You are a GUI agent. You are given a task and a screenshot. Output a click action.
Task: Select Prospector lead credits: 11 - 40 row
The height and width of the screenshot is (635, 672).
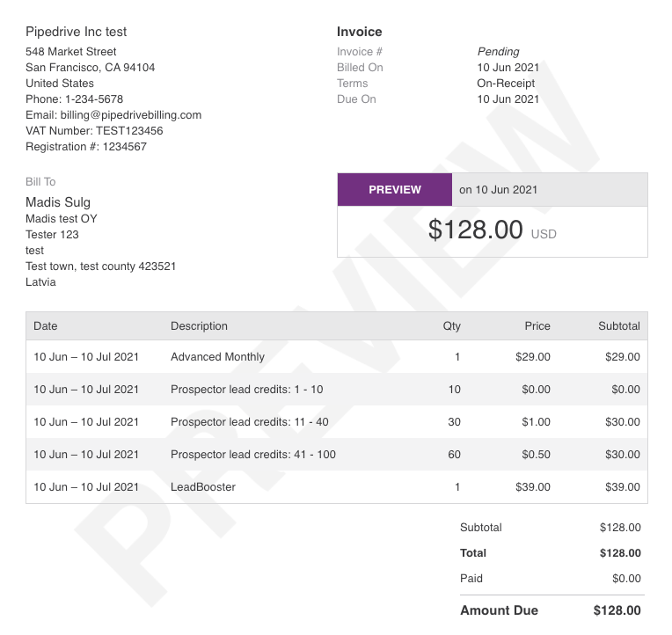(337, 421)
